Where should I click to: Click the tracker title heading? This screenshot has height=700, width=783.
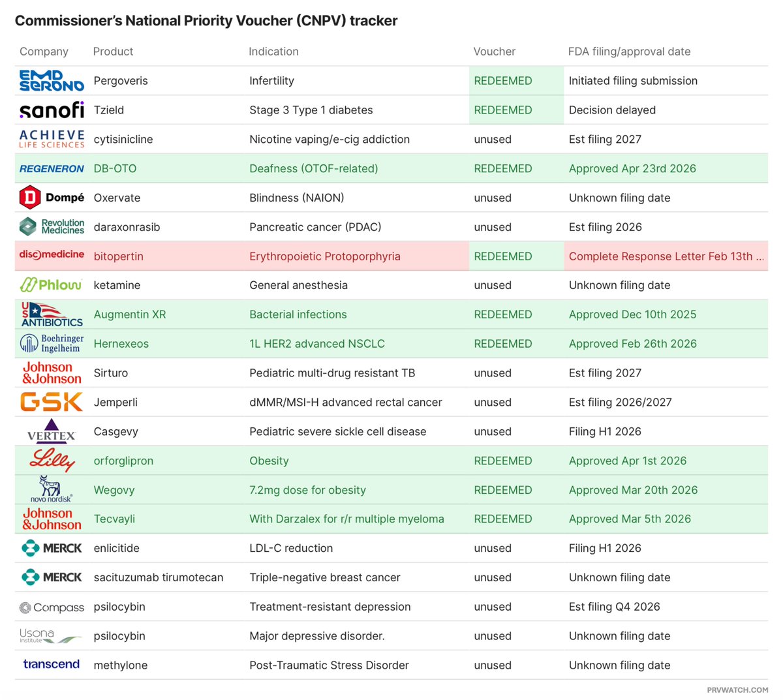(x=206, y=21)
